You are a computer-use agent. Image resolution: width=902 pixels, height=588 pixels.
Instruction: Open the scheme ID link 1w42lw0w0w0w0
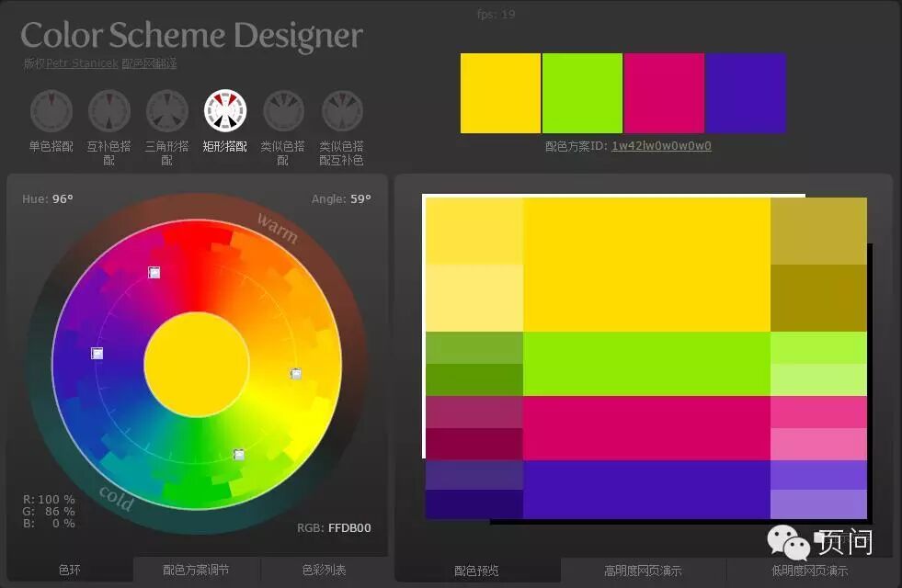pyautogui.click(x=661, y=146)
